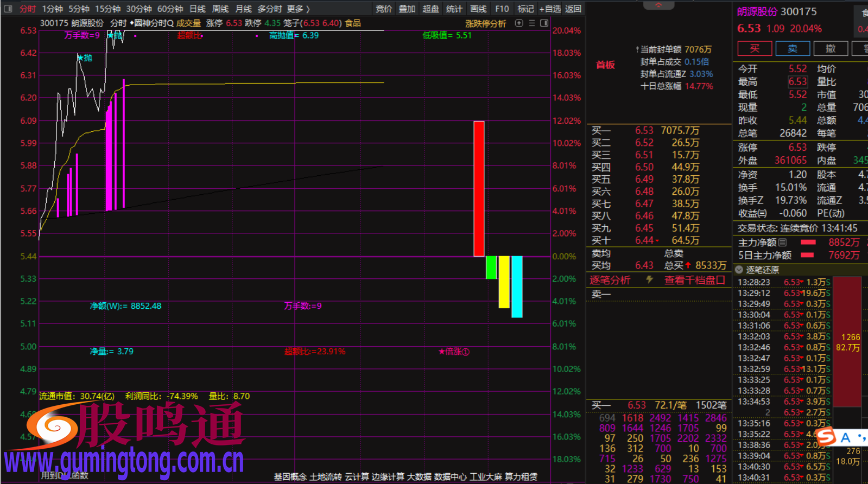This screenshot has width=868, height=484.
Task: Click the small icon next to 主力净额
Action: point(782,243)
